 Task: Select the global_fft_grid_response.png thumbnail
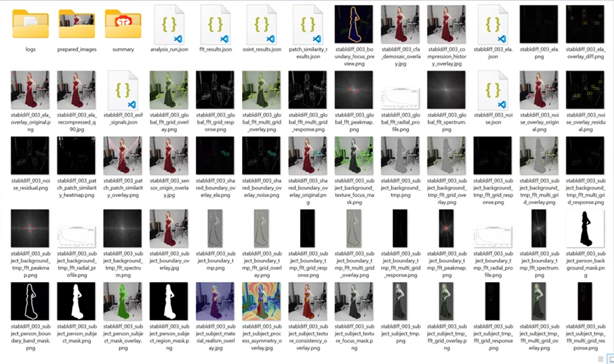(x=215, y=90)
